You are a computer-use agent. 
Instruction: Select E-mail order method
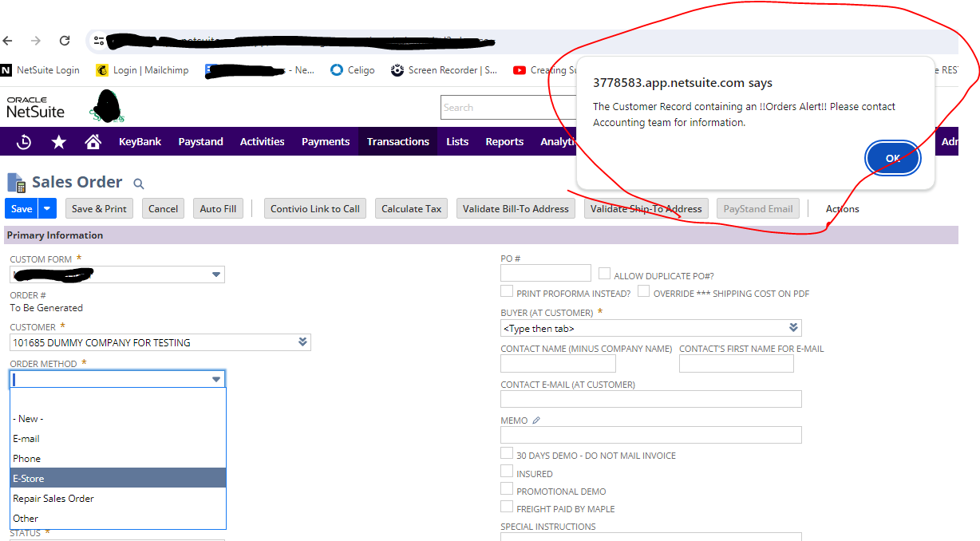tap(118, 438)
